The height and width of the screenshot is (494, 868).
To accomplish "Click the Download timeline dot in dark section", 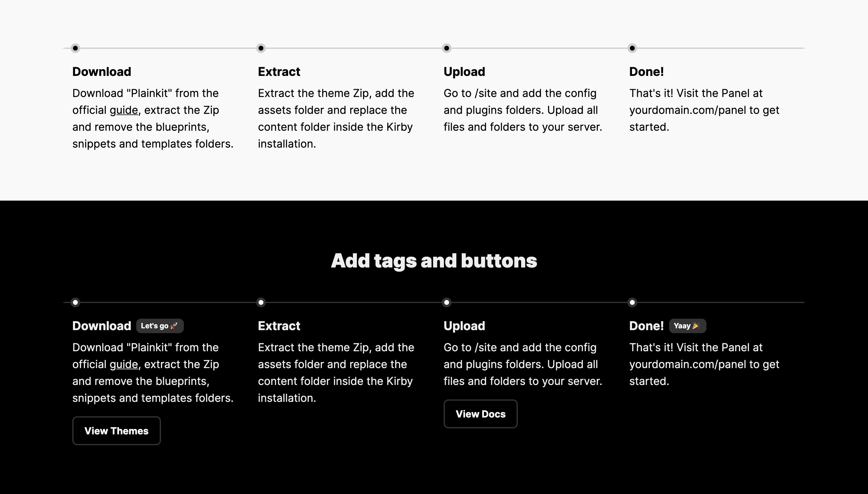I will point(75,302).
